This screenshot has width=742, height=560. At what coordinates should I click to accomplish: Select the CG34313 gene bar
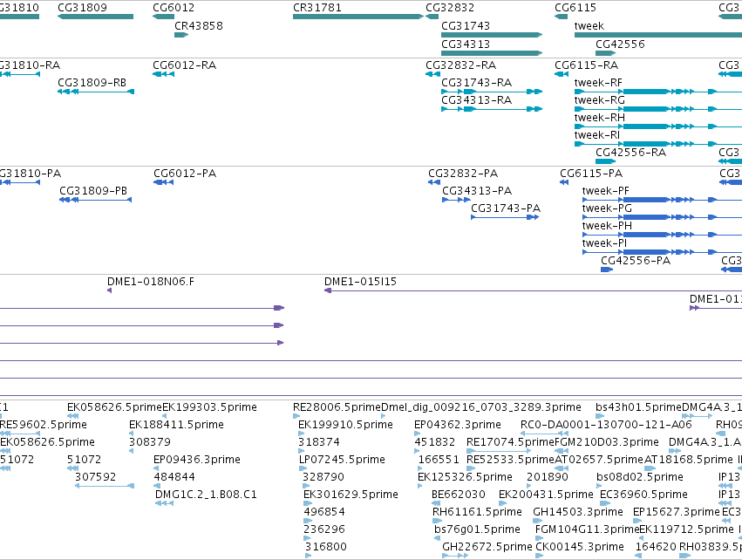tap(492, 53)
